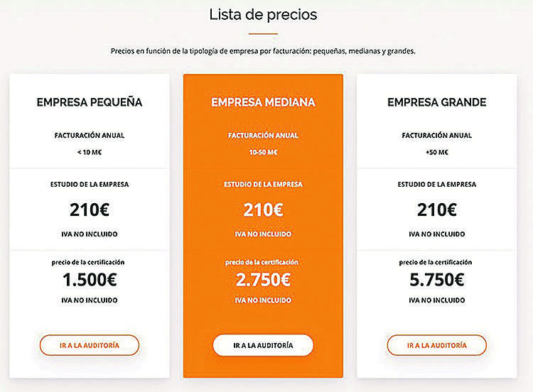Click 'IR A LA AUDITORÍA' under Empresa Mediana
Screen dimensions: 533x392
[263, 345]
